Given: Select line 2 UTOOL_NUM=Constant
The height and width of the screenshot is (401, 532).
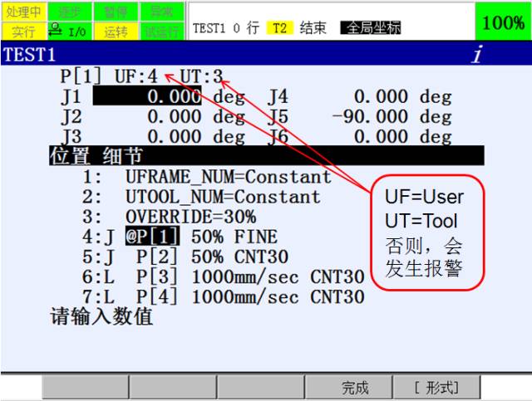Looking at the screenshot, I should point(223,197).
